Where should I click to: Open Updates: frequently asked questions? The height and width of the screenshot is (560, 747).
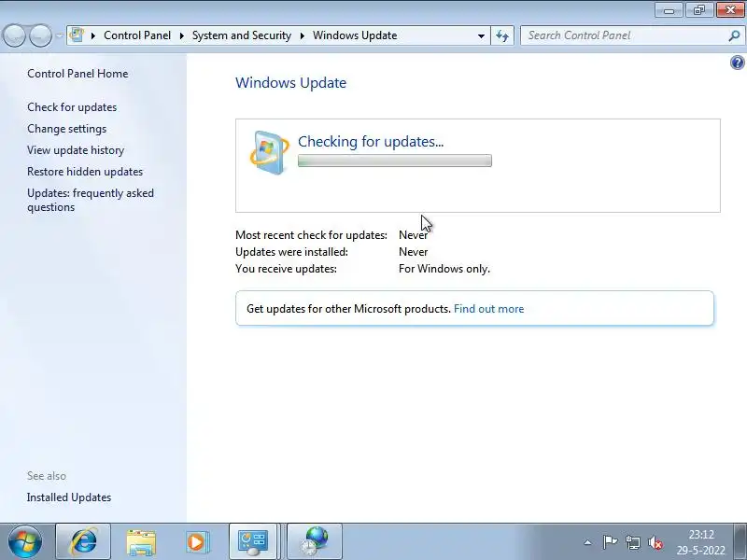coord(91,200)
